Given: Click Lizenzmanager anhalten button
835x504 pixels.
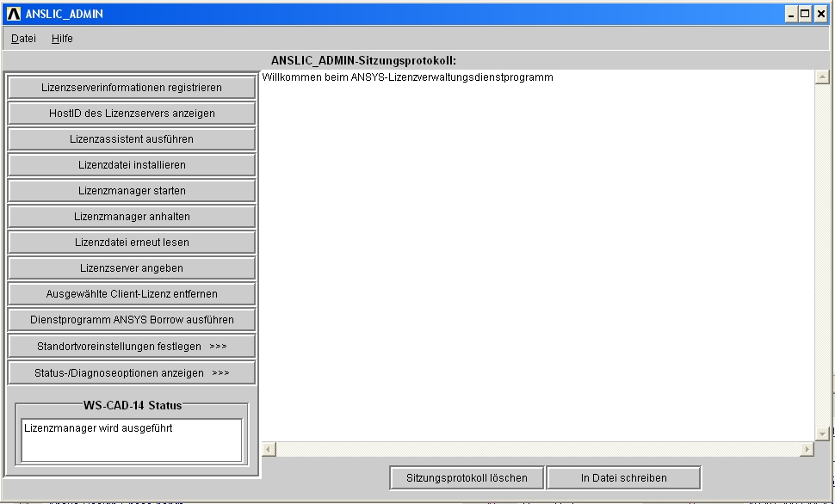Looking at the screenshot, I should (x=132, y=217).
